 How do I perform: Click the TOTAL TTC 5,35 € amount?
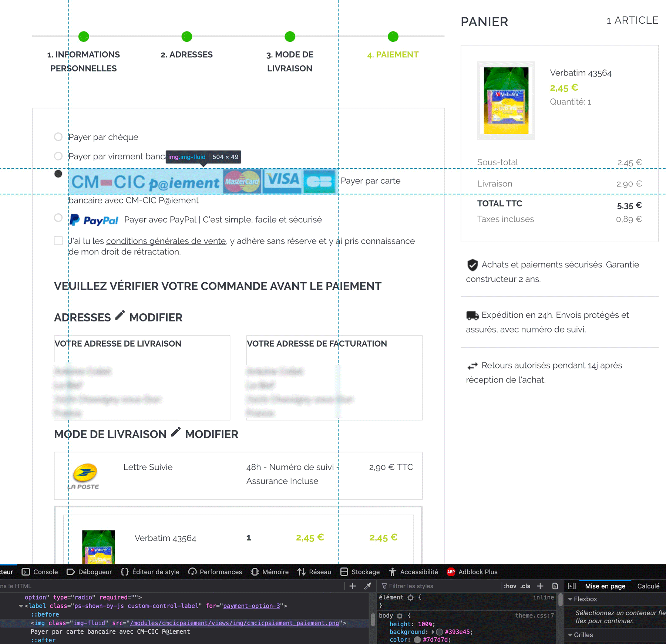point(629,206)
